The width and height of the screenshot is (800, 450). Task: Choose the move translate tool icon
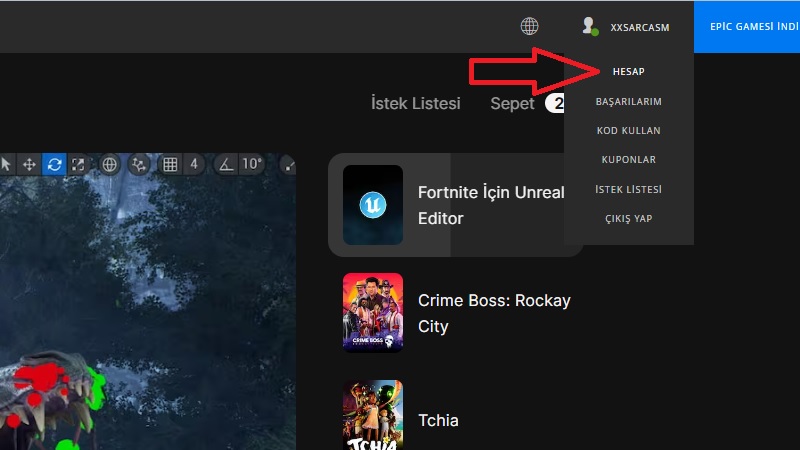point(29,164)
